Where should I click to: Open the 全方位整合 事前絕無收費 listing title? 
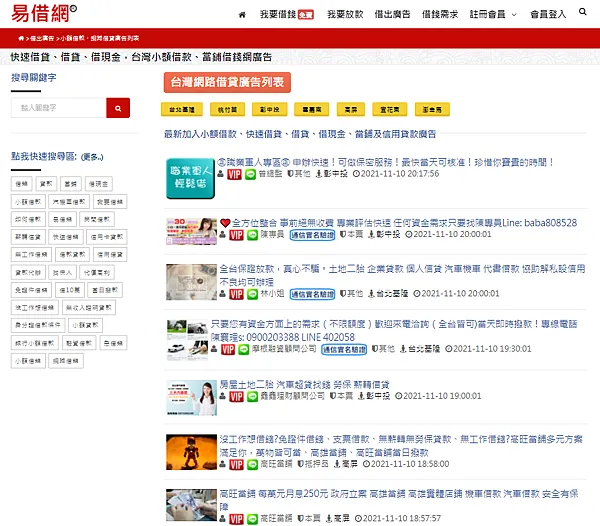[x=404, y=223]
